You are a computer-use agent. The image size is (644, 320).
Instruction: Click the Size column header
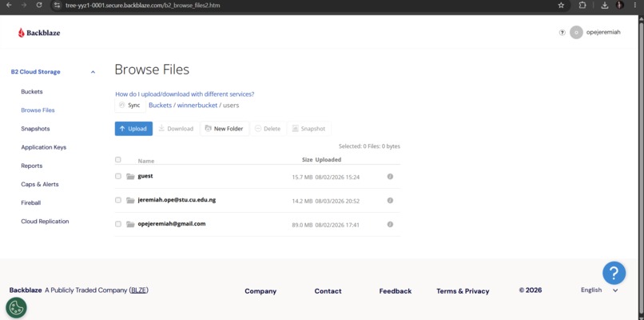(x=307, y=159)
